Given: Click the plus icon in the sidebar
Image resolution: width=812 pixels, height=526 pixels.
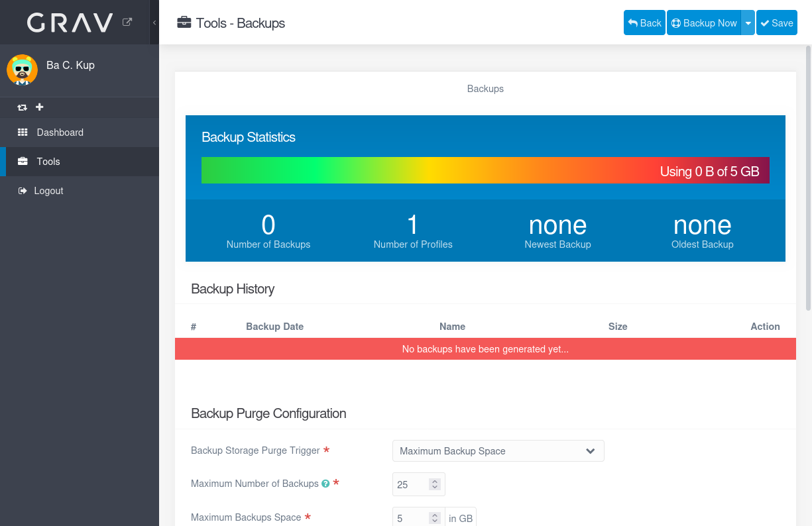Looking at the screenshot, I should click(x=40, y=107).
